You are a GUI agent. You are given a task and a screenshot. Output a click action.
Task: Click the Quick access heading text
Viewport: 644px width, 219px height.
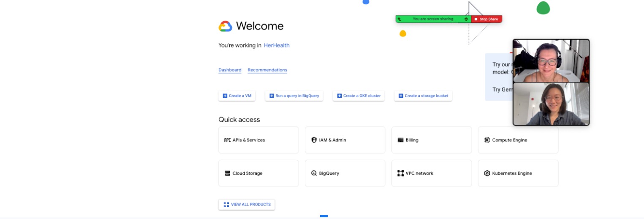tap(239, 120)
